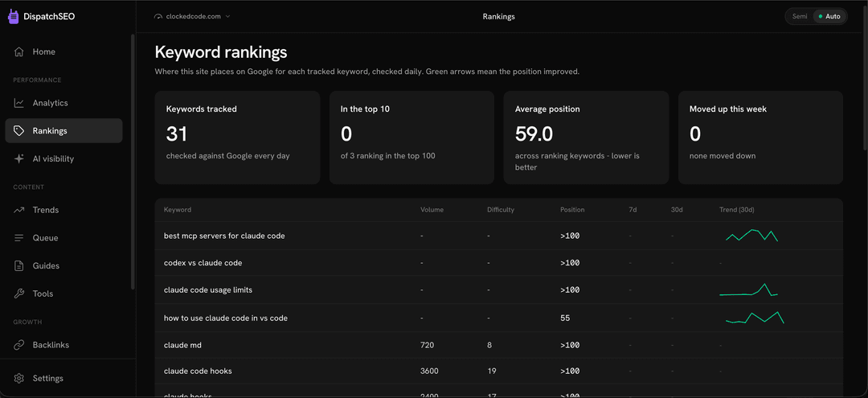868x398 pixels.
Task: Open the clockedcode.com site dropdown
Action: (x=192, y=17)
